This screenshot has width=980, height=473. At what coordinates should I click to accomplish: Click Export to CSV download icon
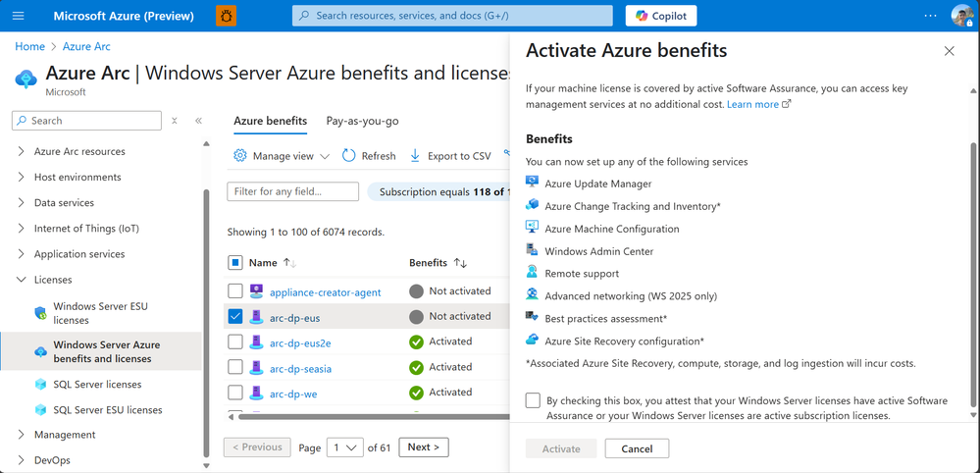(x=415, y=156)
